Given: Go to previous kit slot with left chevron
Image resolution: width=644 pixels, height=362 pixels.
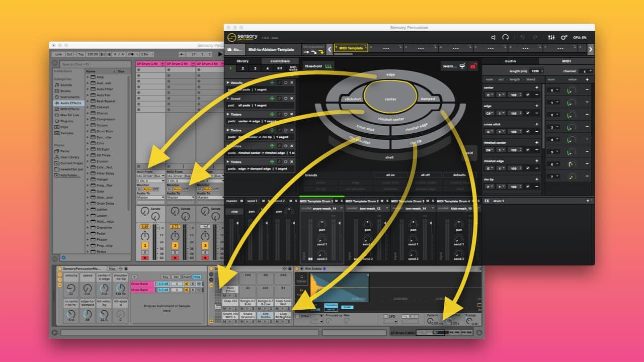Looking at the screenshot, I should coord(330,49).
